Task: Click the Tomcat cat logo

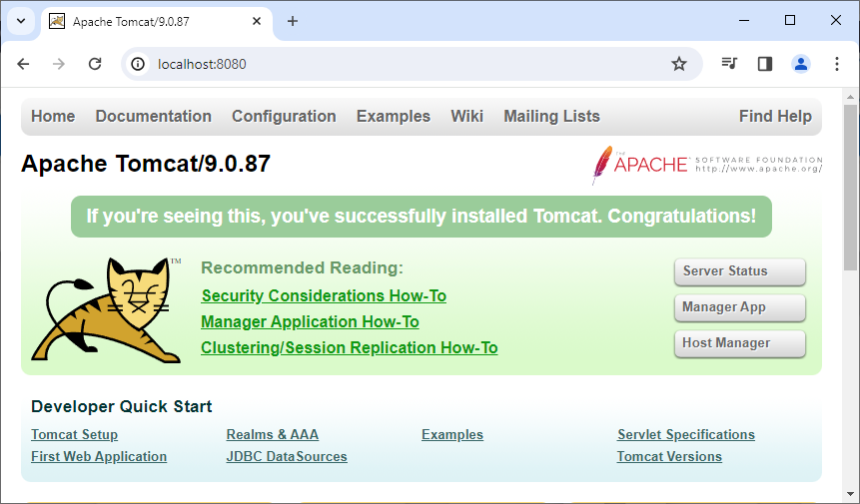Action: point(106,310)
